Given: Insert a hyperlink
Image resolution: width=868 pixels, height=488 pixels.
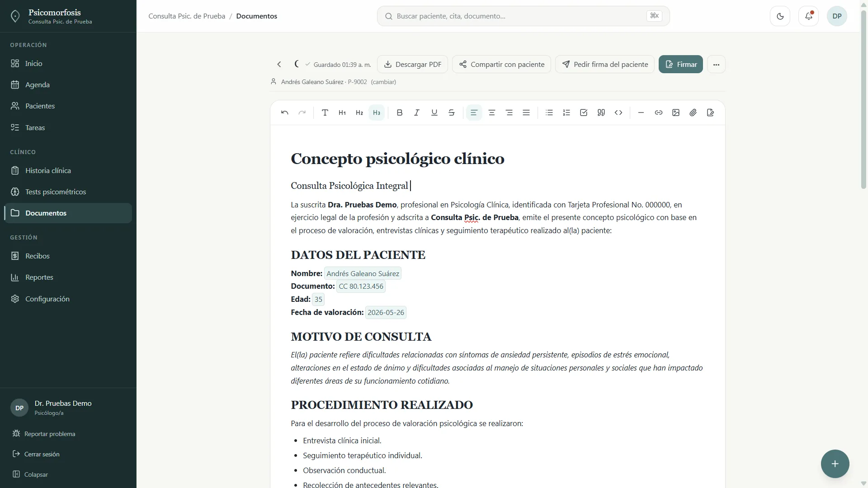Looking at the screenshot, I should coord(659,113).
